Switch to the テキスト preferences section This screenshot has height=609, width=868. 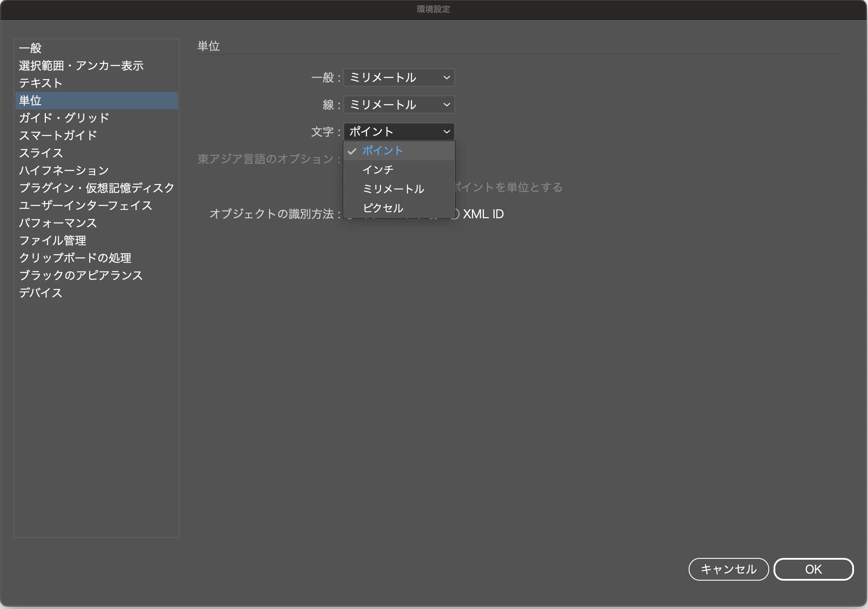pos(41,83)
